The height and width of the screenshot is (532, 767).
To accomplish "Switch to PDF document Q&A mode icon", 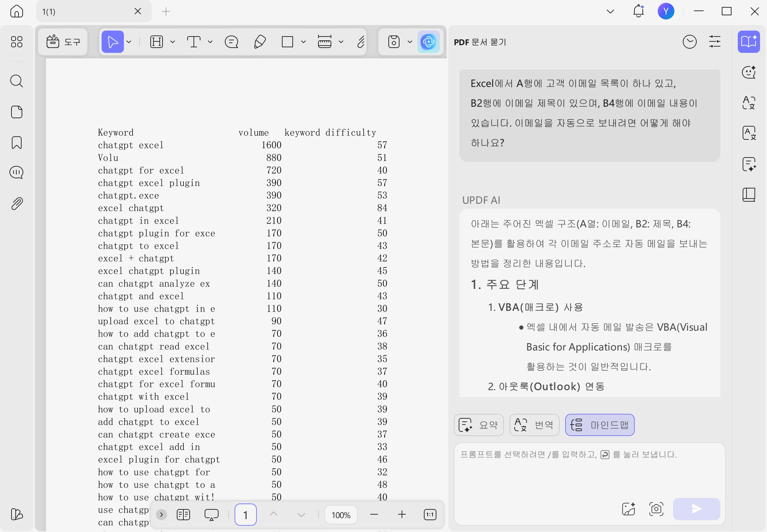I will pyautogui.click(x=749, y=42).
